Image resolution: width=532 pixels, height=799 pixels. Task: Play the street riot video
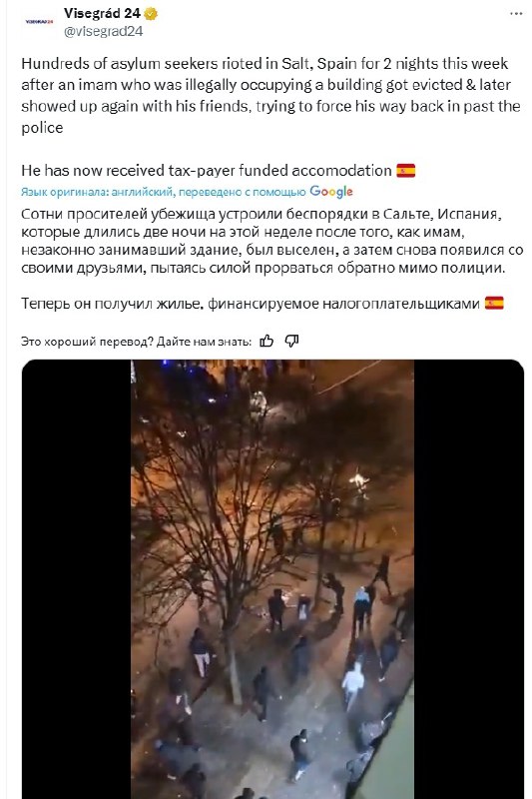pyautogui.click(x=272, y=579)
